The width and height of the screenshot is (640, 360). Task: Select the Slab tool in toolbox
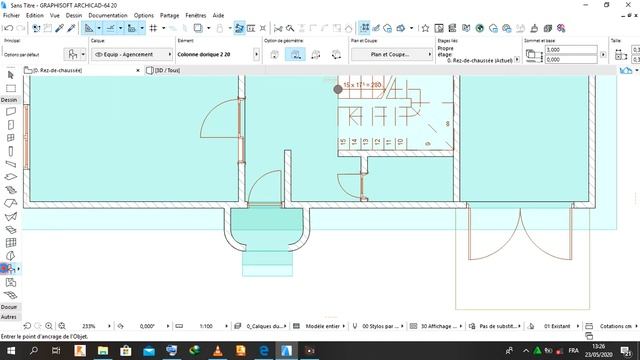tap(11, 177)
